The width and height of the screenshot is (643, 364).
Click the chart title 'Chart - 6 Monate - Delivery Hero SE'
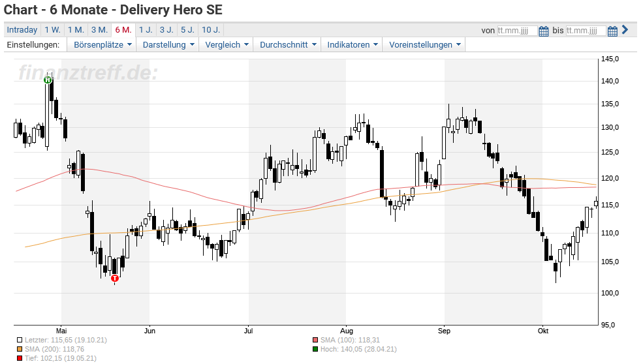coord(113,10)
